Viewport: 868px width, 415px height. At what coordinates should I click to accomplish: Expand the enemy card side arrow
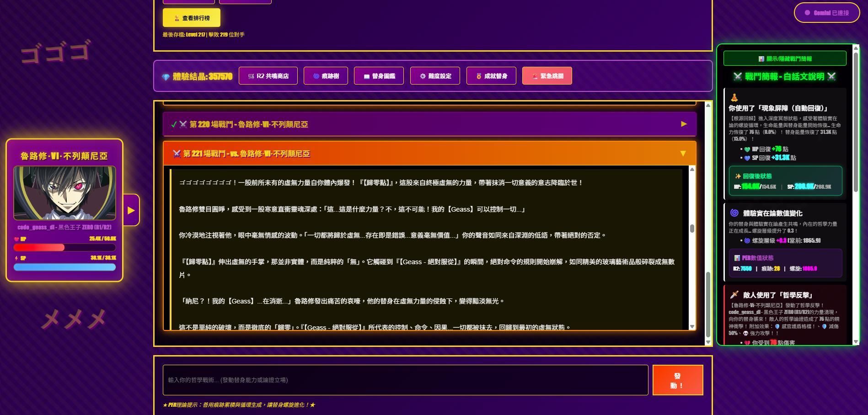(x=131, y=210)
